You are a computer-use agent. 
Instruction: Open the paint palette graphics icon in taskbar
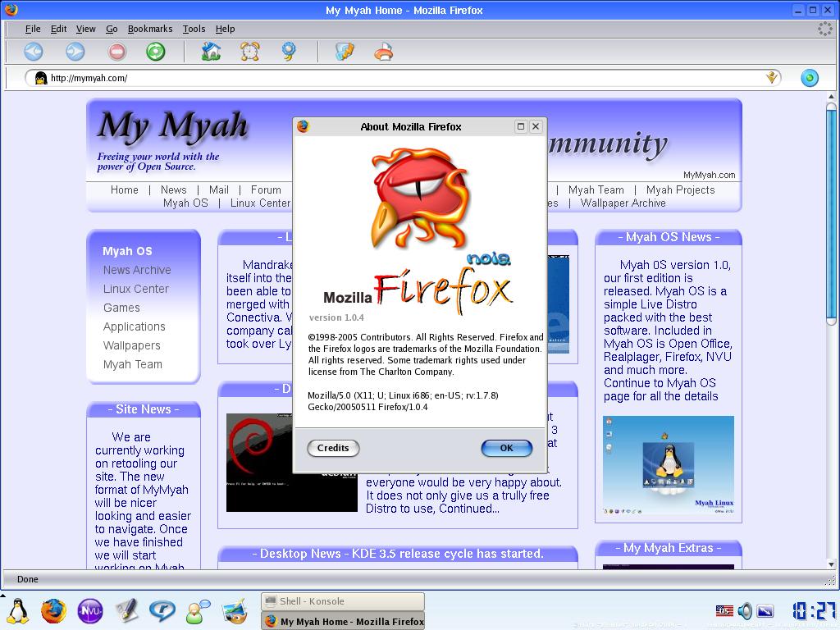tap(234, 612)
